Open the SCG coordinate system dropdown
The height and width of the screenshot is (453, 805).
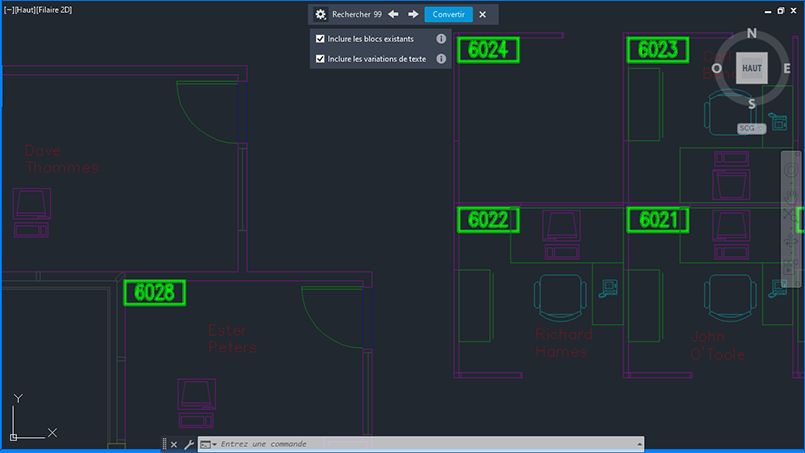[x=752, y=128]
